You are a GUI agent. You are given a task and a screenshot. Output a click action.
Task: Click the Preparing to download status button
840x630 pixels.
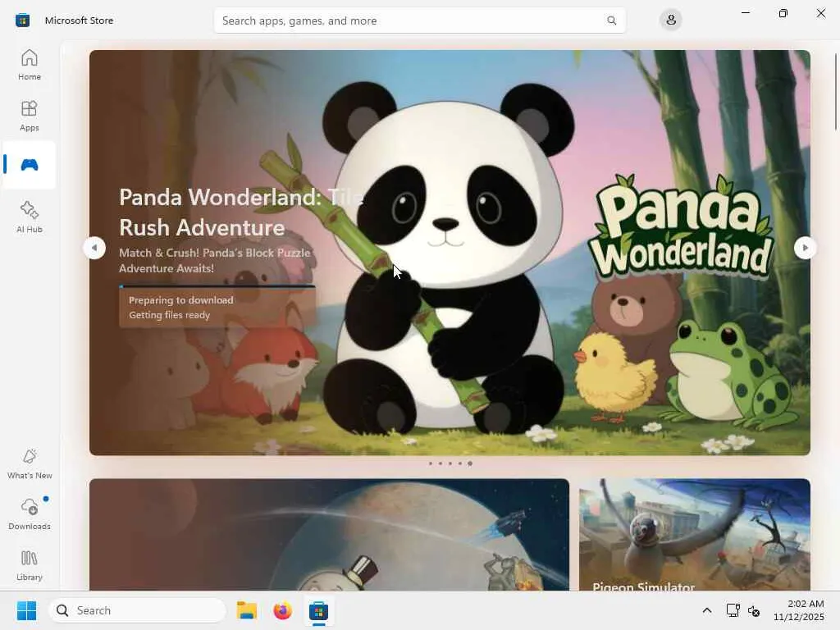pyautogui.click(x=217, y=308)
